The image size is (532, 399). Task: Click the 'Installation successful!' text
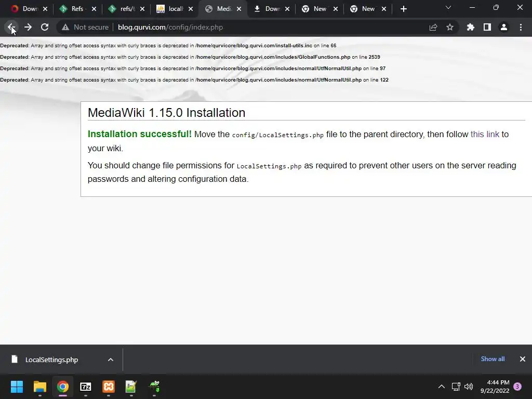pos(139,134)
